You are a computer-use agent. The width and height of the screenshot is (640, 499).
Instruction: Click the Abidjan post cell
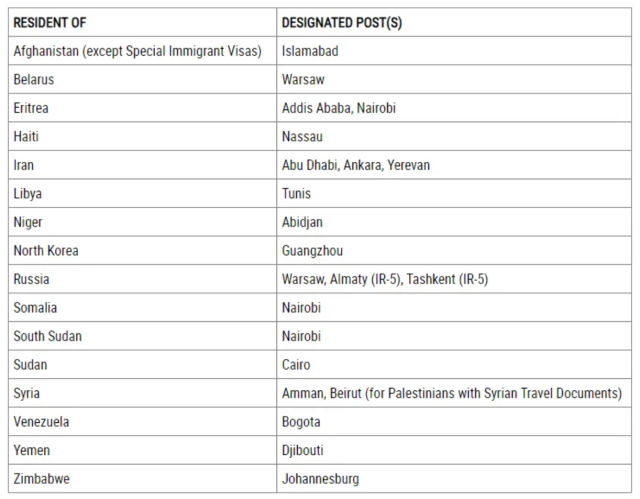tap(454, 222)
